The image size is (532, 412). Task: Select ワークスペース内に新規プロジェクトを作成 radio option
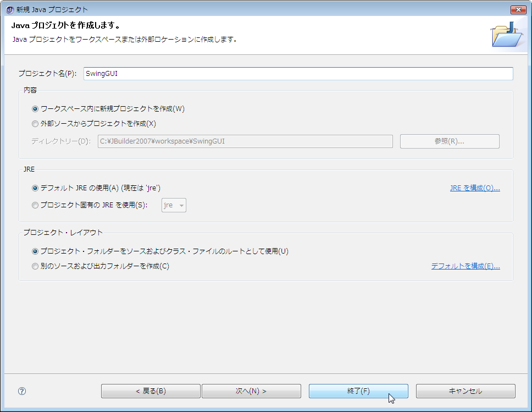(x=36, y=109)
